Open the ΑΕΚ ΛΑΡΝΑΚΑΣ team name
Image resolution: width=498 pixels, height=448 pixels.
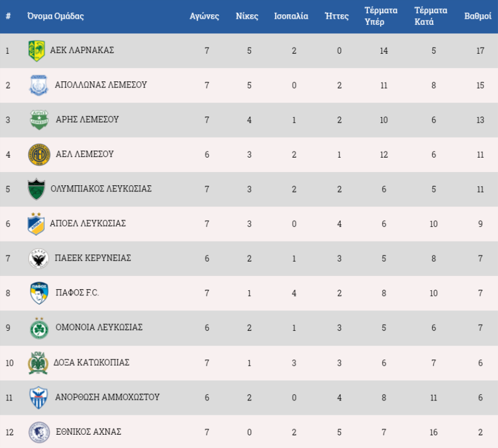[82, 50]
